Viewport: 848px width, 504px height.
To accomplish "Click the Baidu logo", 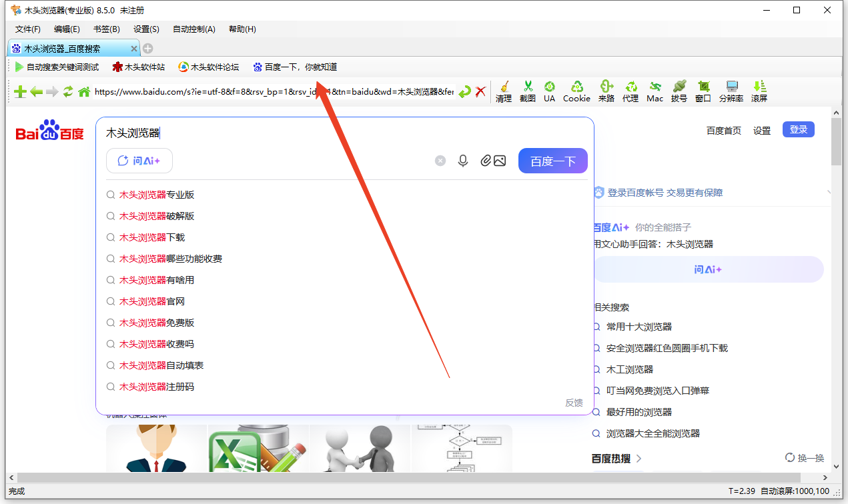I will (x=50, y=131).
